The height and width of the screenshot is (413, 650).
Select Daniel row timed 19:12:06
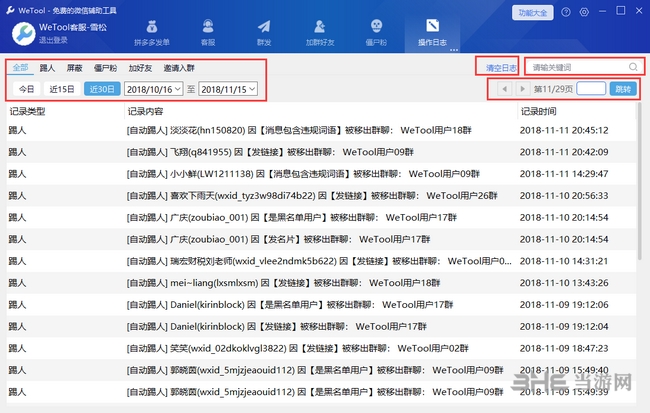[x=321, y=305]
